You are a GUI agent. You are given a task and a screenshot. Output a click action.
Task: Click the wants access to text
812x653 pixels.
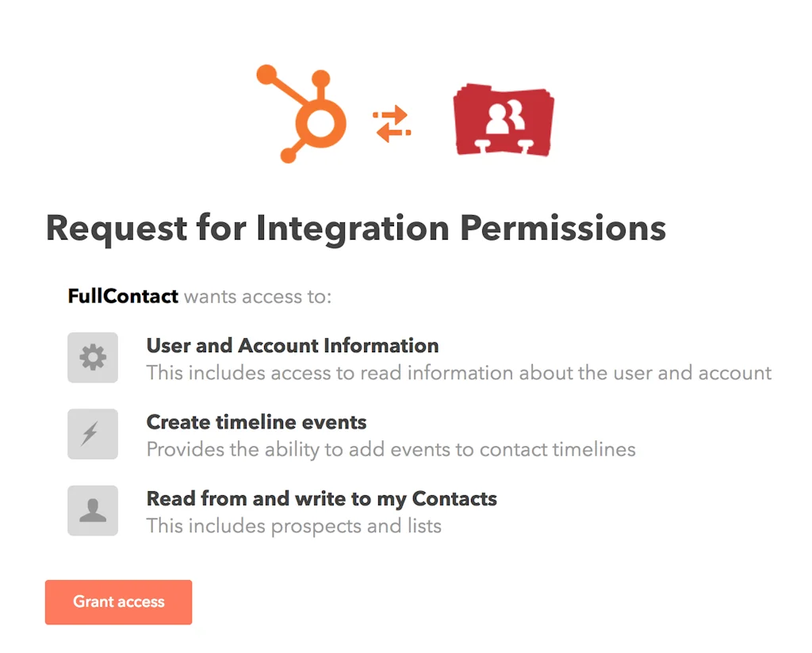click(x=258, y=296)
